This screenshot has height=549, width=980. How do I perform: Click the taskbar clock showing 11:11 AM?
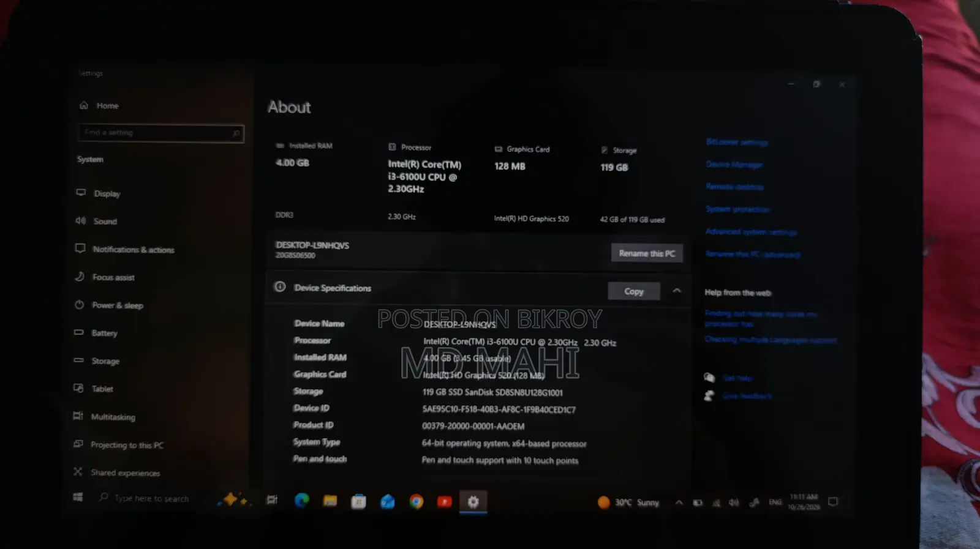click(804, 502)
